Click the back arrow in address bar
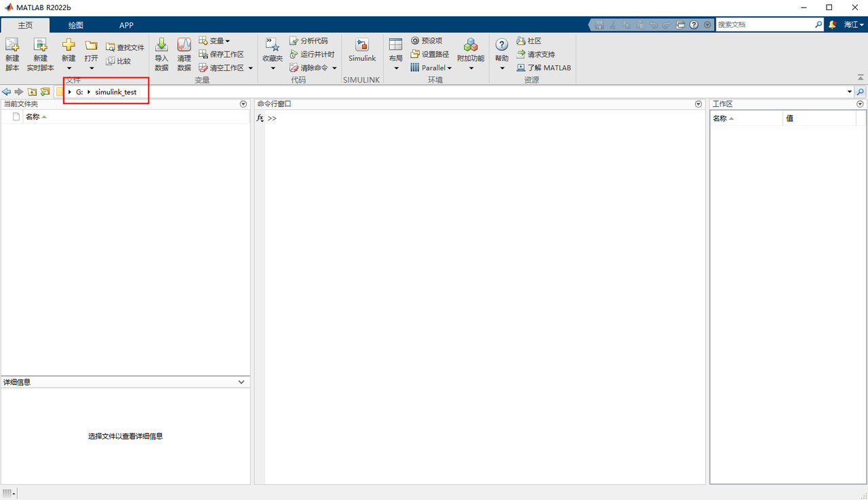Viewport: 868px width, 500px height. 7,91
